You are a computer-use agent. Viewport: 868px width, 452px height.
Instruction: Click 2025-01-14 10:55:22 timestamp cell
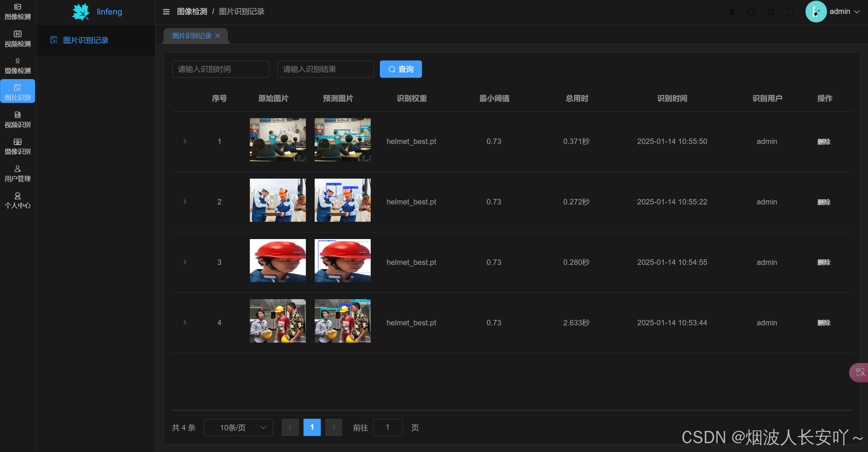[x=672, y=202]
